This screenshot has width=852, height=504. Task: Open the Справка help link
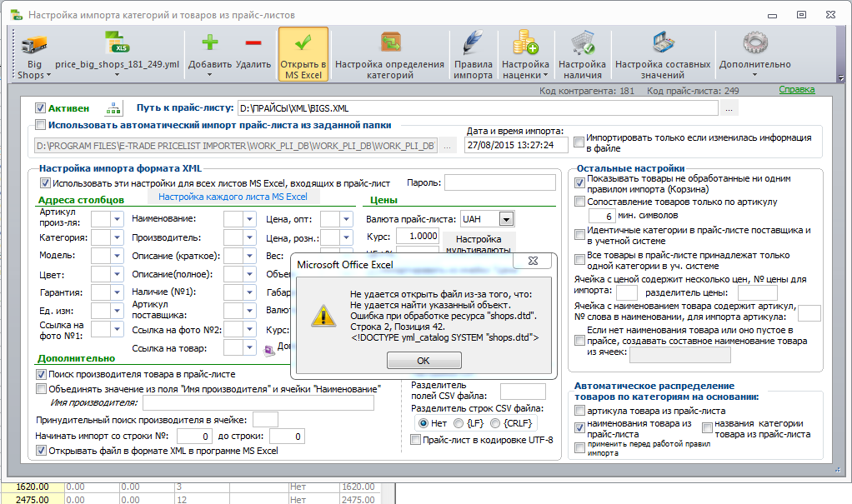click(x=797, y=90)
